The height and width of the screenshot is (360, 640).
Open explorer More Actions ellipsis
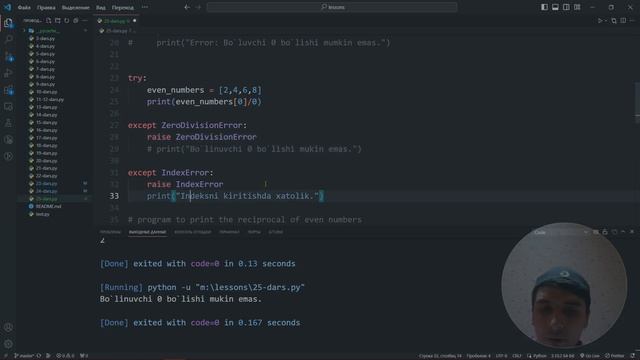(84, 20)
